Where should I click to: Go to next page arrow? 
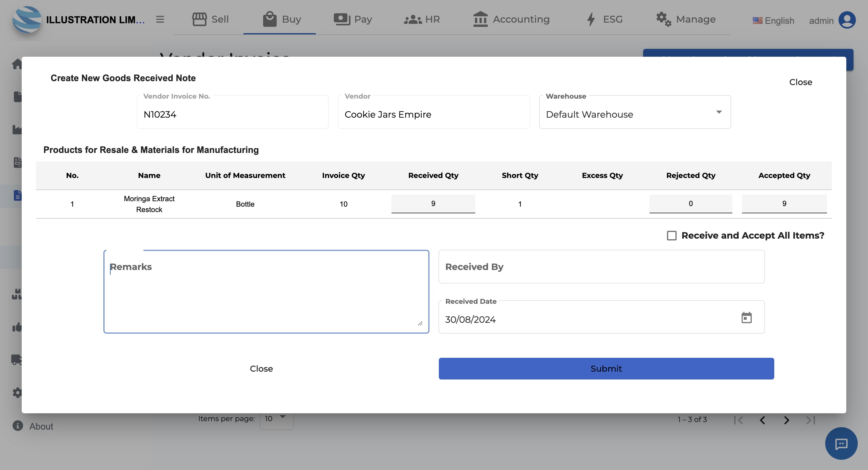(x=786, y=420)
